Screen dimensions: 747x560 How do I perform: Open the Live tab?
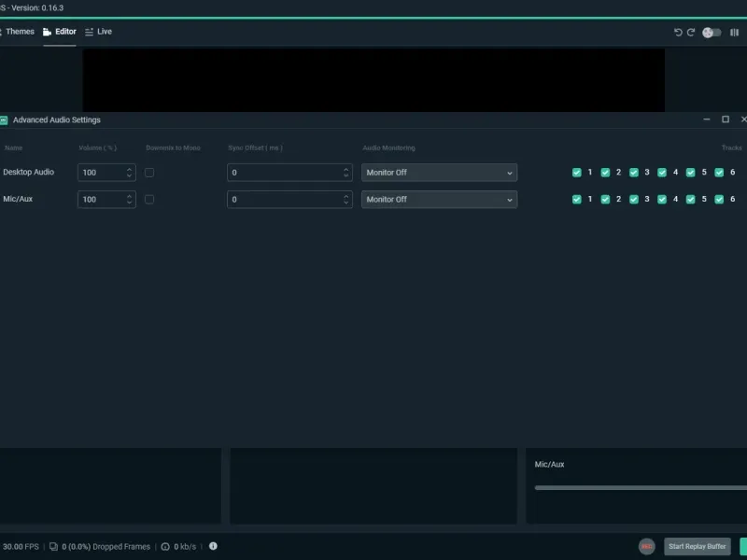(98, 32)
